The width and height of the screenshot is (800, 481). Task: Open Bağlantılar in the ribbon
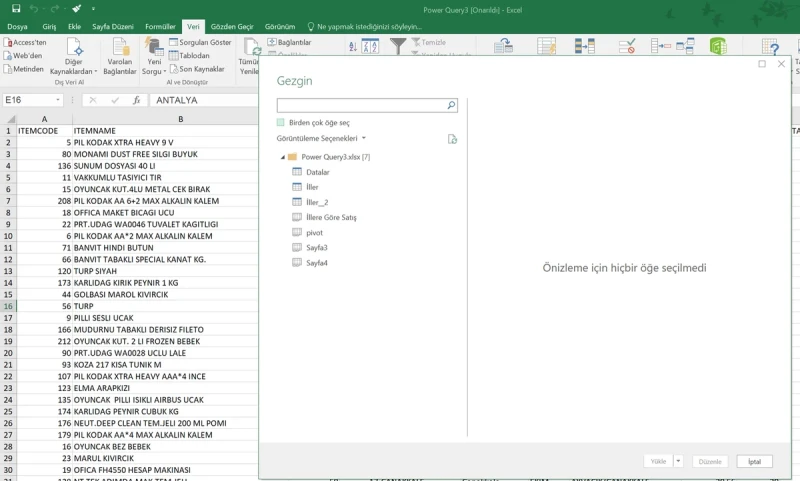point(289,42)
